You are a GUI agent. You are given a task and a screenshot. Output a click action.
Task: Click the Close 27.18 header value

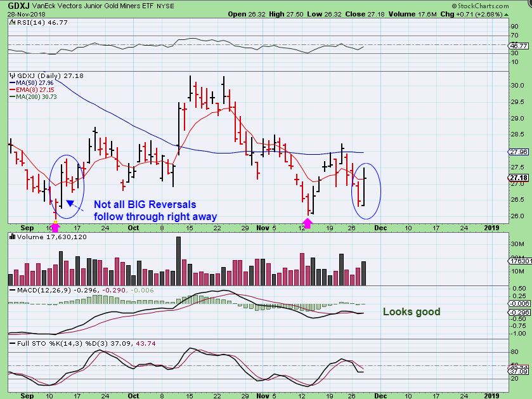(x=365, y=14)
